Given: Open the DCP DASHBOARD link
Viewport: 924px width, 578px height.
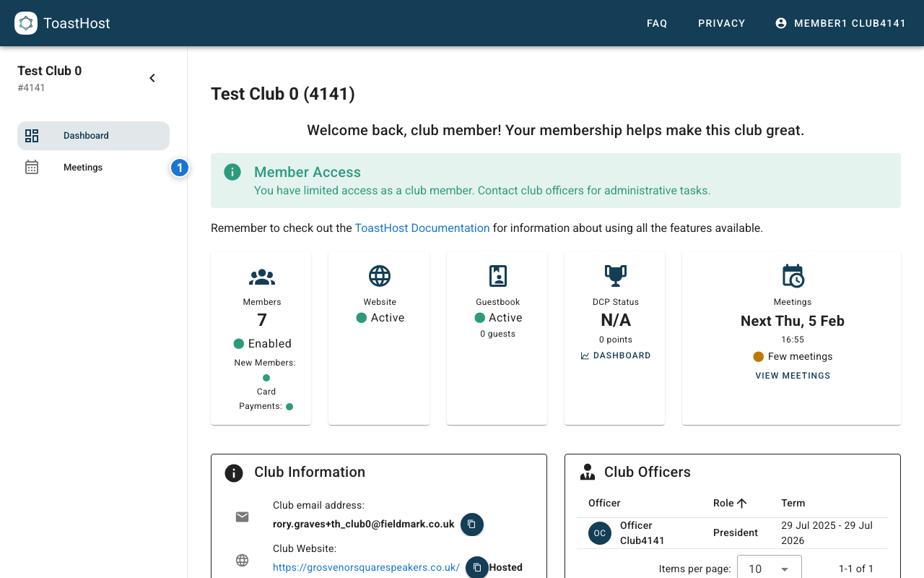Looking at the screenshot, I should point(616,355).
